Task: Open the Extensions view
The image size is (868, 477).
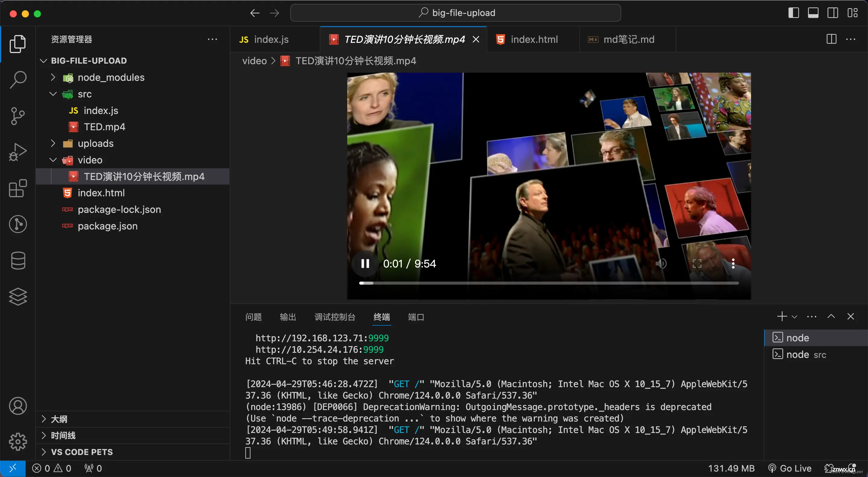Action: pyautogui.click(x=17, y=188)
